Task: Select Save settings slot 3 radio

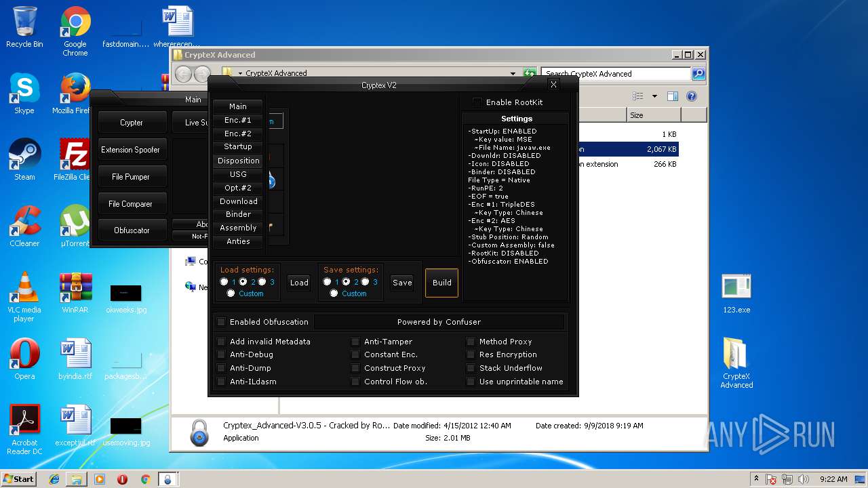Action: (366, 282)
